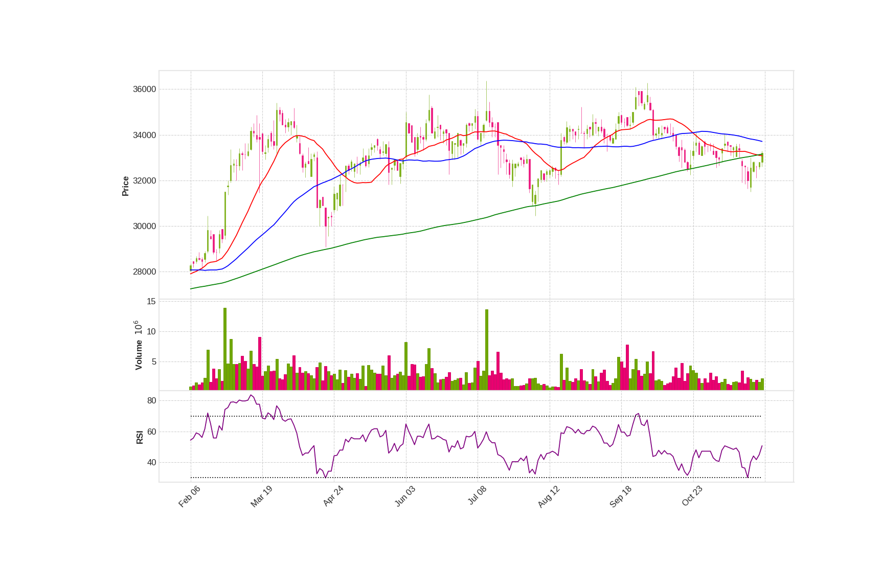Image resolution: width=882 pixels, height=588 pixels.
Task: Click the Price axis title
Action: tap(126, 186)
